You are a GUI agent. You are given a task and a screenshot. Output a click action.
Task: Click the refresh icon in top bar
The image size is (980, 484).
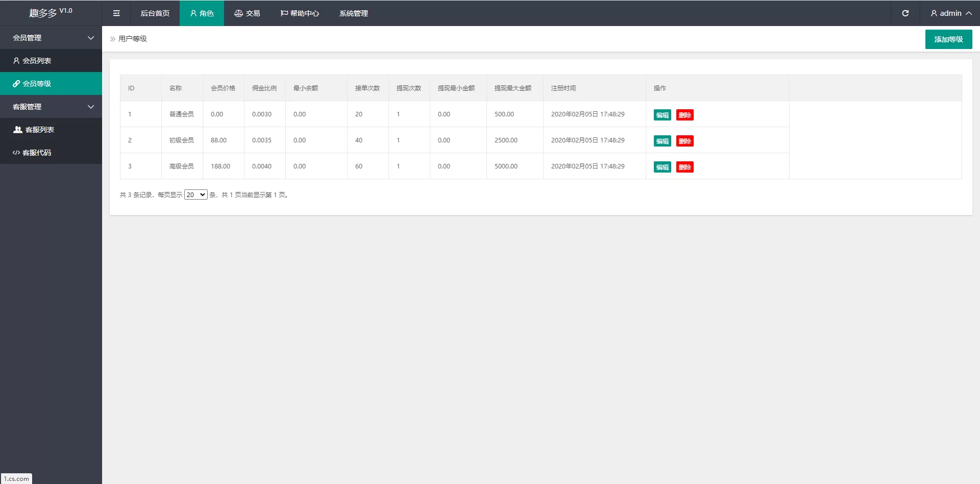tap(905, 13)
